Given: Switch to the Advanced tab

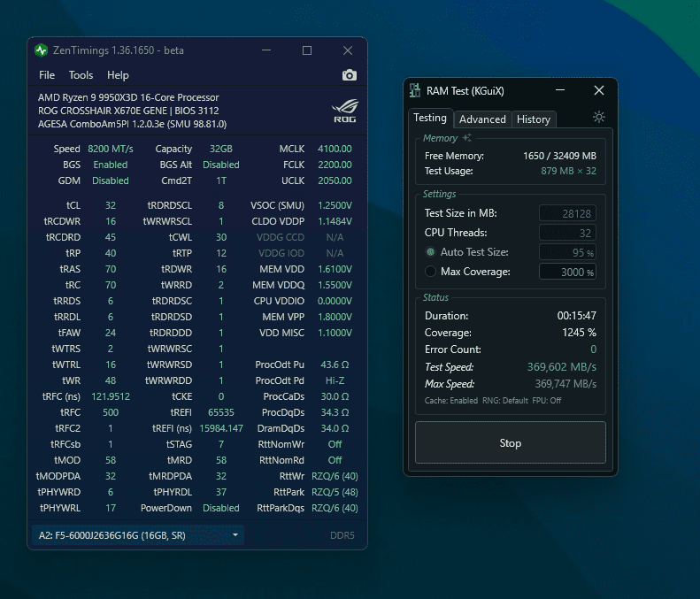Looking at the screenshot, I should click(x=482, y=119).
